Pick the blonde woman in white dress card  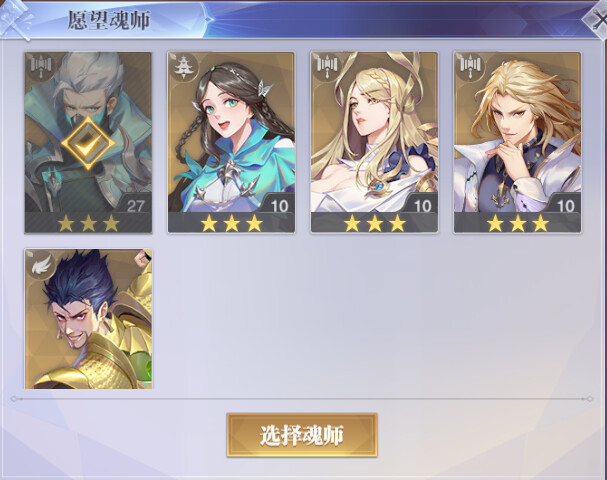click(374, 143)
